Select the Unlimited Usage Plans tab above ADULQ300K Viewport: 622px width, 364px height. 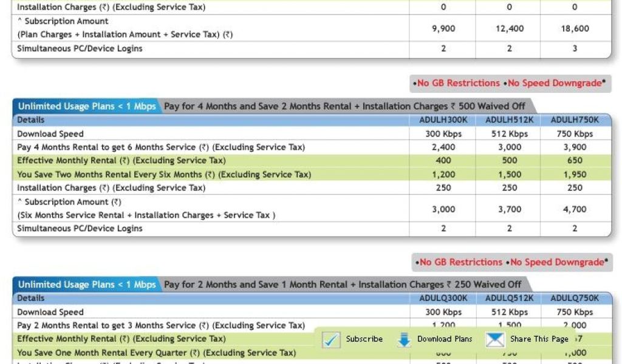87,285
